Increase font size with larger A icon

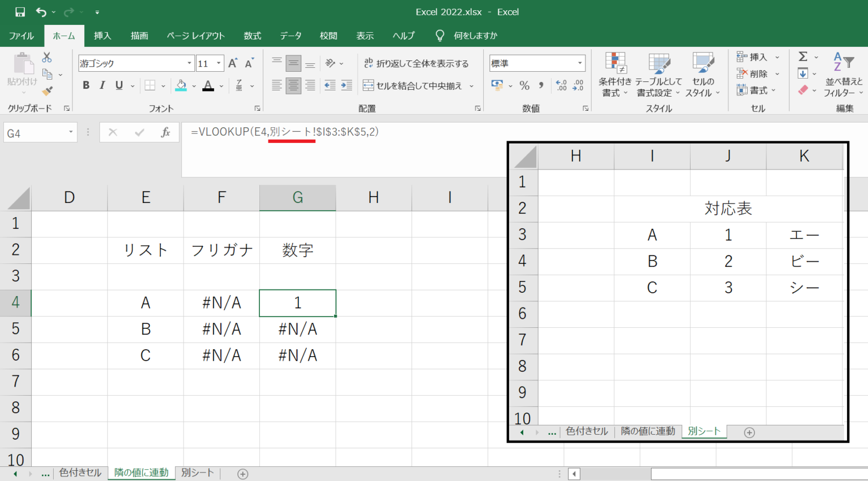[x=233, y=63]
